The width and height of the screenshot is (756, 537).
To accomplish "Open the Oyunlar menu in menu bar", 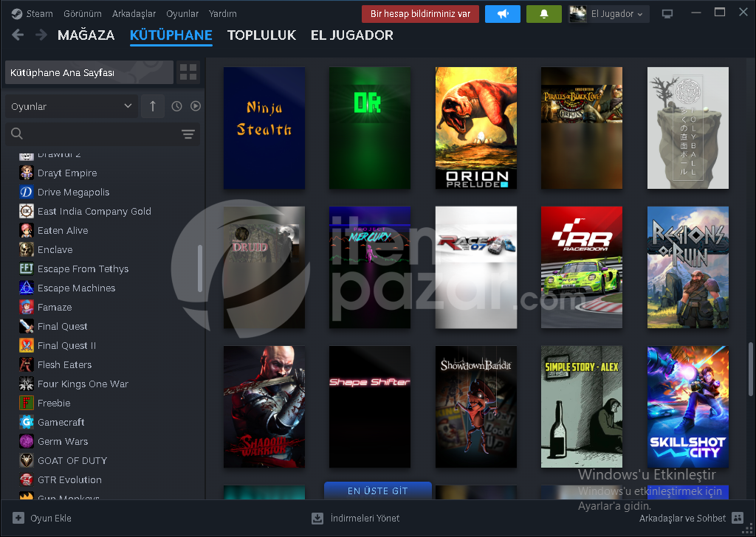I will coord(182,14).
